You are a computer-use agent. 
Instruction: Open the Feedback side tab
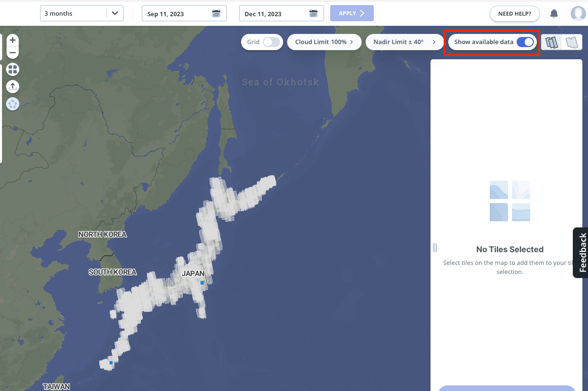pos(581,253)
